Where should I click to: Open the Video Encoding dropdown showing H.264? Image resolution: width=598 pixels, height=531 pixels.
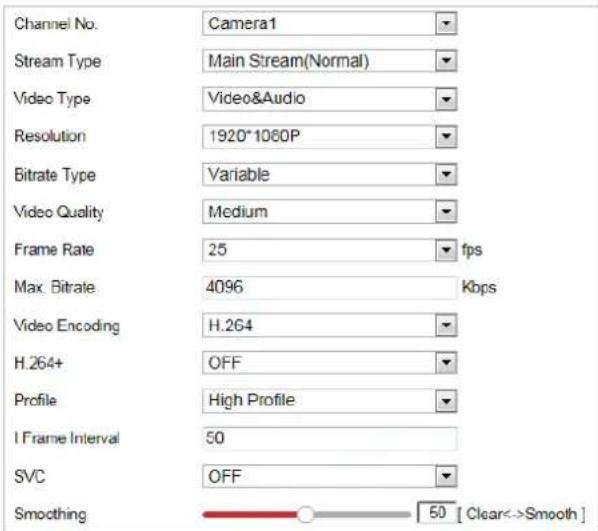(330, 325)
